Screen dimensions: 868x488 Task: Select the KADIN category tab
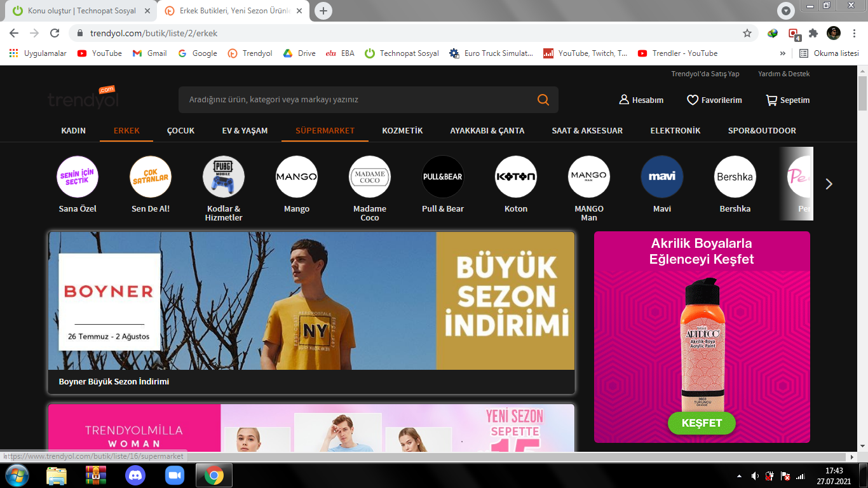click(74, 130)
